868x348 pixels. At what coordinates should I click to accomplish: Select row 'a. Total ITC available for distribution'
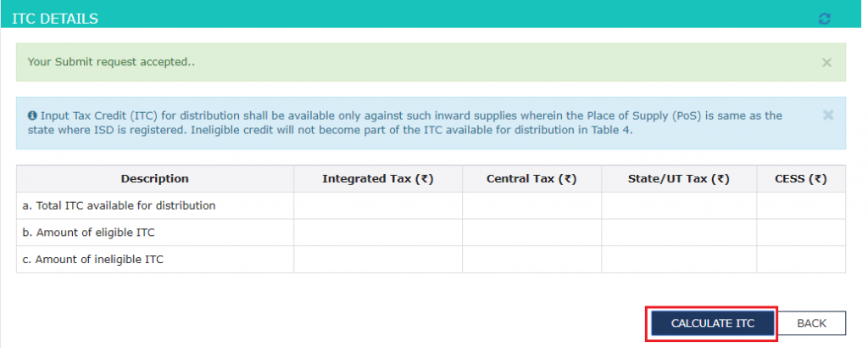[x=431, y=205]
